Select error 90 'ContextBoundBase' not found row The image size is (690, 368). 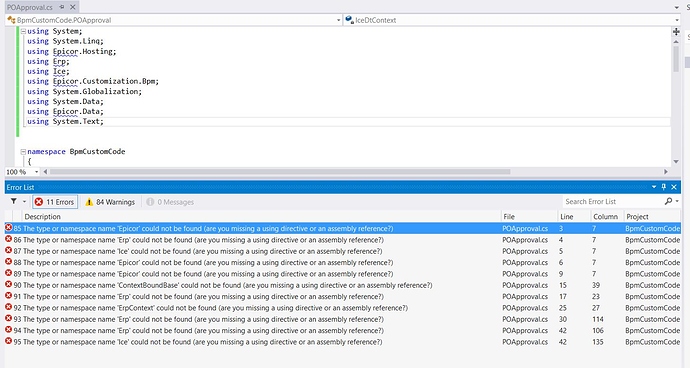(x=343, y=285)
